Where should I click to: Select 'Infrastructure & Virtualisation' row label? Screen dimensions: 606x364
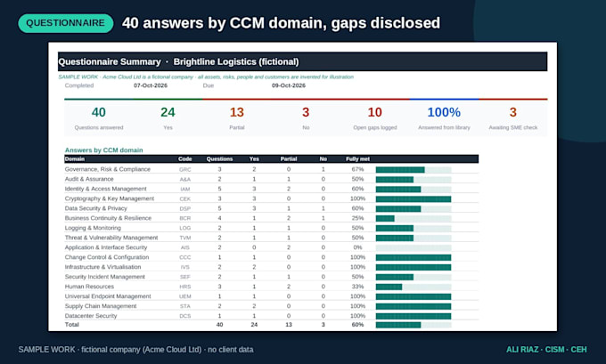pyautogui.click(x=102, y=267)
